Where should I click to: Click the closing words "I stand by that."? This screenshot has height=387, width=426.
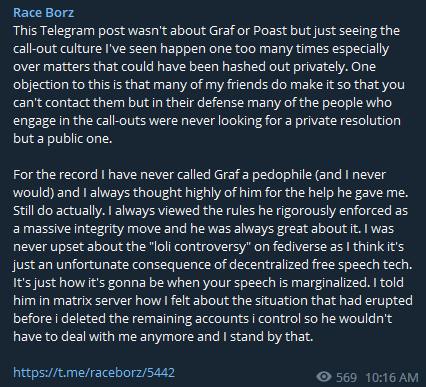tap(268, 337)
